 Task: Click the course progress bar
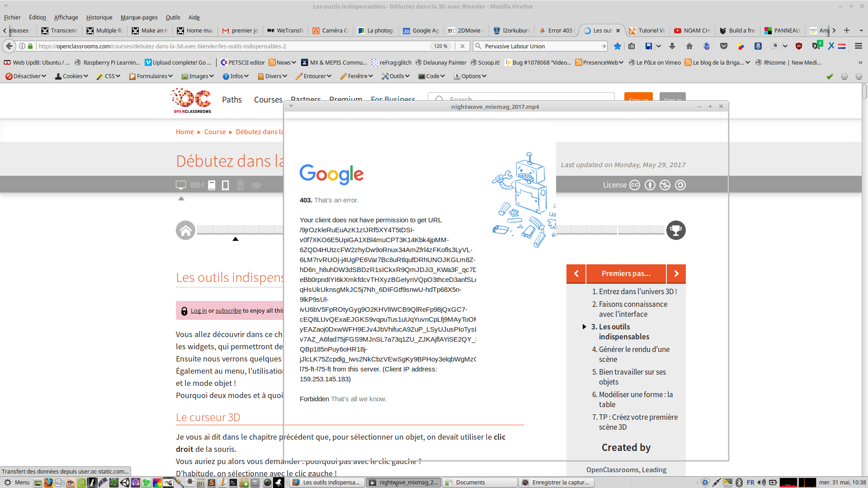[240, 230]
